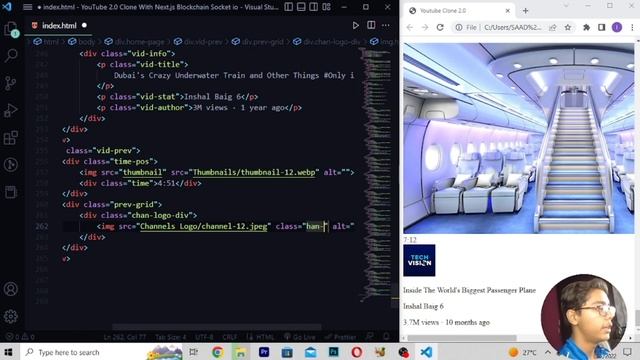The image size is (640, 360).
Task: Place cursor in class="han-" attribute value
Action: coord(317,226)
